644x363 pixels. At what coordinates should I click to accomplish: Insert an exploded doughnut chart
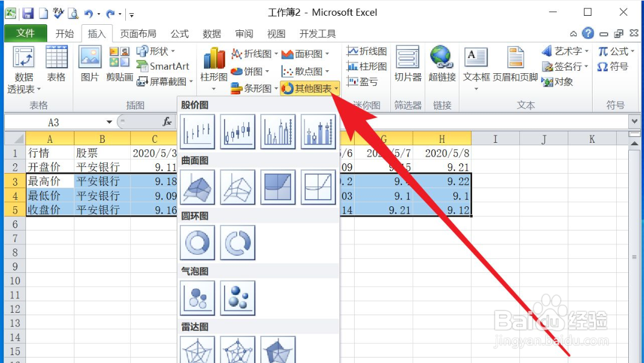(x=238, y=243)
